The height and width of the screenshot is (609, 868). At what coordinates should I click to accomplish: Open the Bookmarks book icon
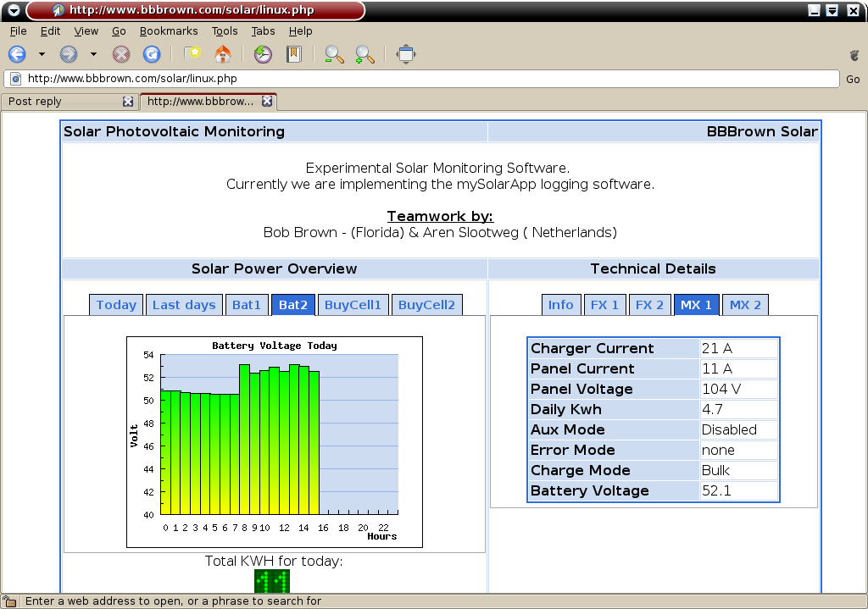coord(293,54)
